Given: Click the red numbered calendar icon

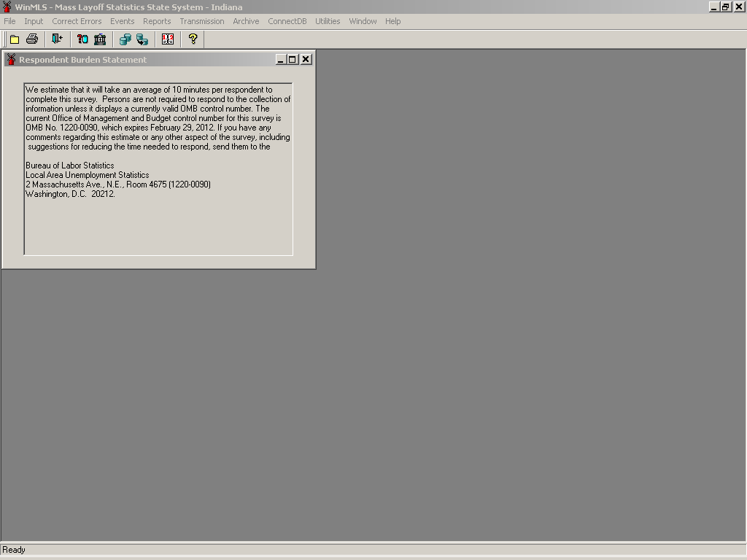Looking at the screenshot, I should point(168,39).
